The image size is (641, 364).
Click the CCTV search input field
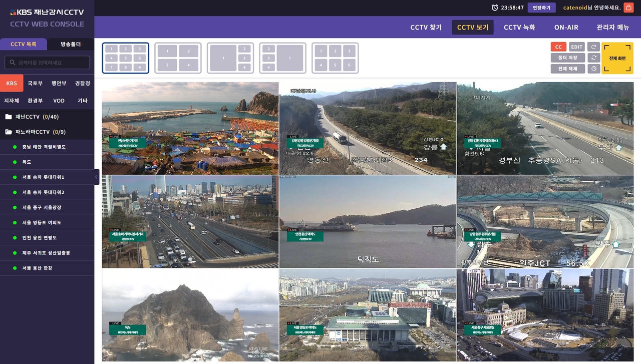47,63
